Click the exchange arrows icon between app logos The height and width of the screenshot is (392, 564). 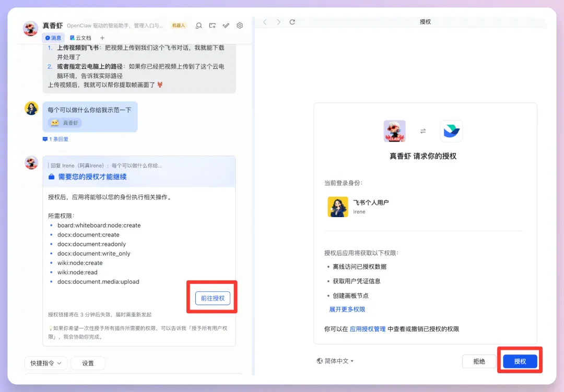pos(423,131)
